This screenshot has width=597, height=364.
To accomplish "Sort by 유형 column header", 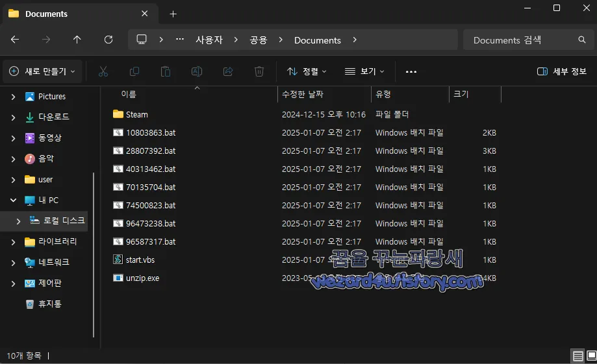I will (x=383, y=94).
